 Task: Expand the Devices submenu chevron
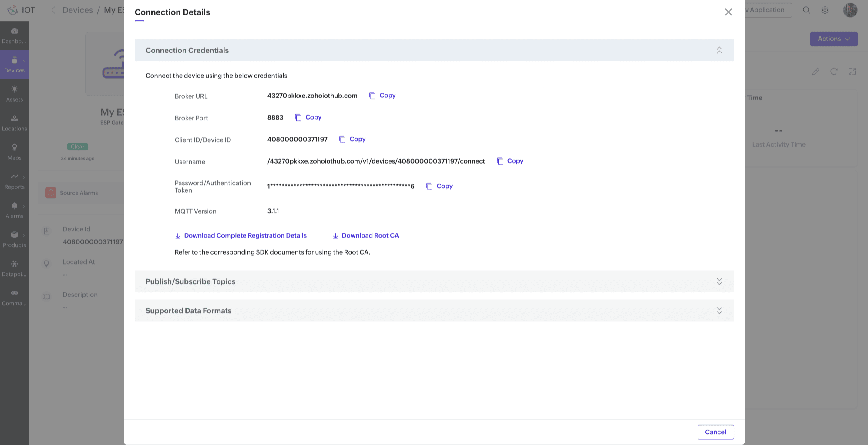pos(24,61)
